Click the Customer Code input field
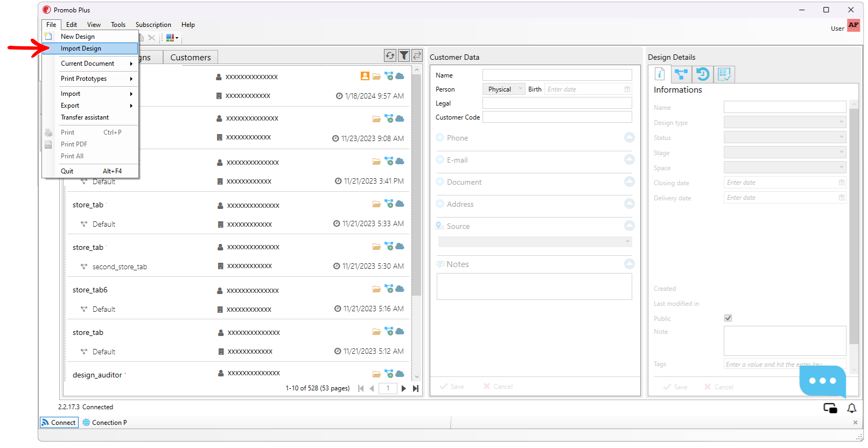This screenshot has height=448, width=868. coord(557,117)
